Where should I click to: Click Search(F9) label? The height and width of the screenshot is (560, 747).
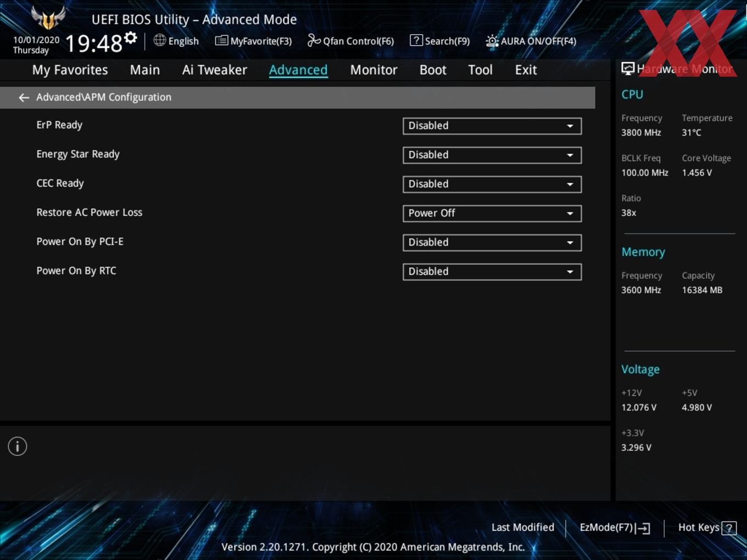click(447, 41)
